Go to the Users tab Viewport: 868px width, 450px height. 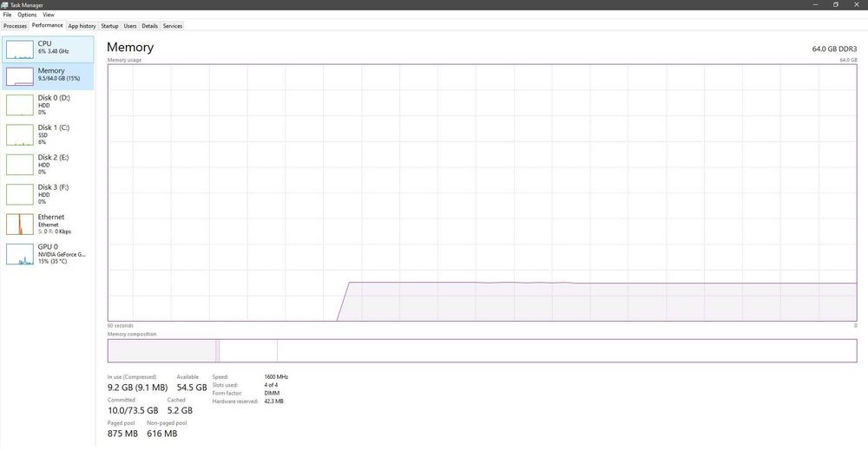click(x=130, y=26)
